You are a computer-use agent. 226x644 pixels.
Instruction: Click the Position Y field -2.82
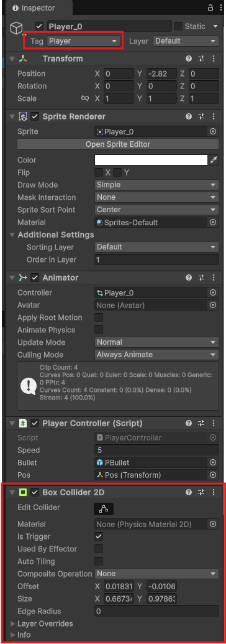coord(161,74)
